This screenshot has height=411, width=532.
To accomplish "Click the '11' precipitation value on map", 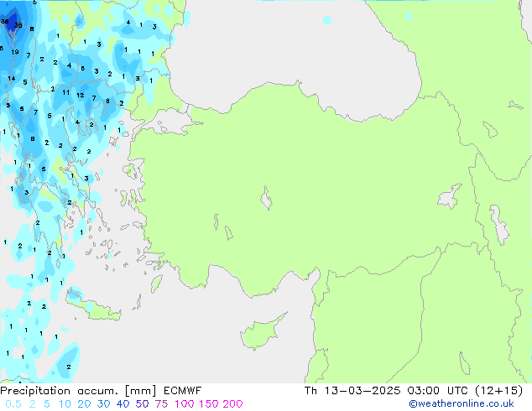I will [65, 92].
